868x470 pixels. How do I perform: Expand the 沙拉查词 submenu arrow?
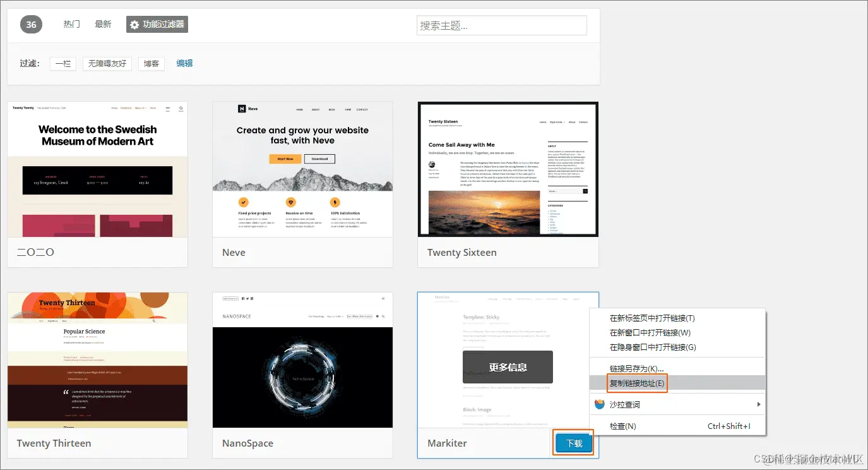point(759,404)
